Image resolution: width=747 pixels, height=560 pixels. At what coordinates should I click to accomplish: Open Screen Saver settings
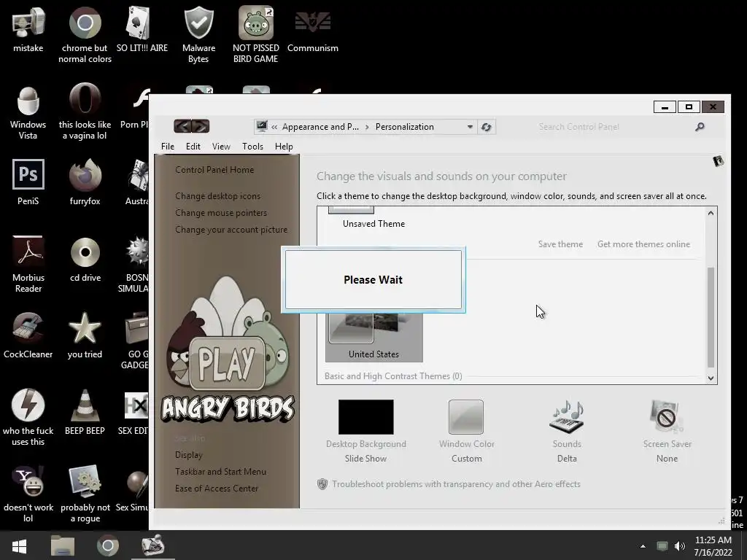667,432
